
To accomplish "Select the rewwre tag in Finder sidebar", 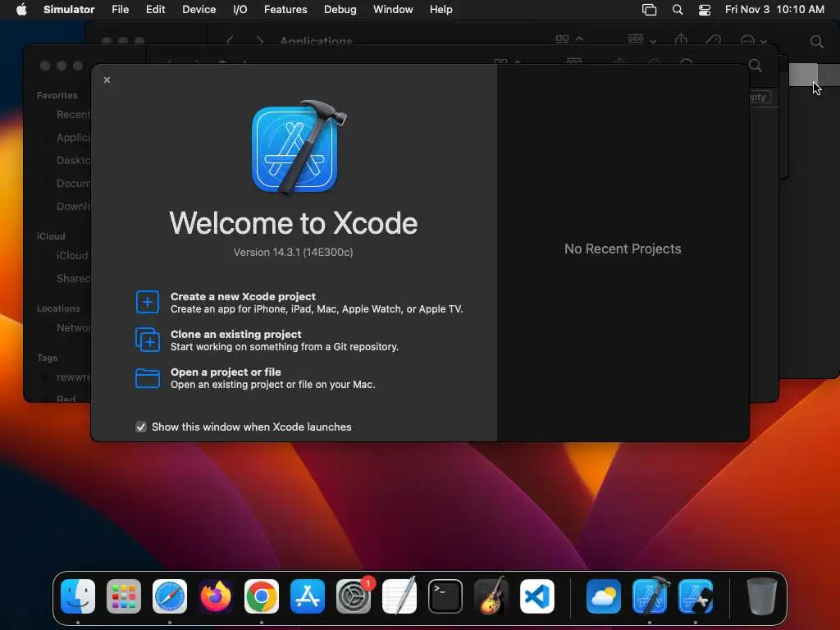I will (73, 377).
